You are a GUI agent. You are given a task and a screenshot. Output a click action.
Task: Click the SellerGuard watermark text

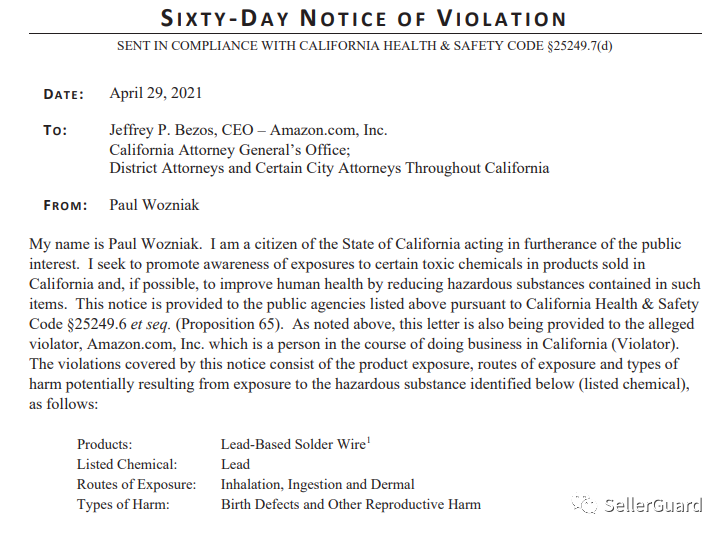coord(653,504)
